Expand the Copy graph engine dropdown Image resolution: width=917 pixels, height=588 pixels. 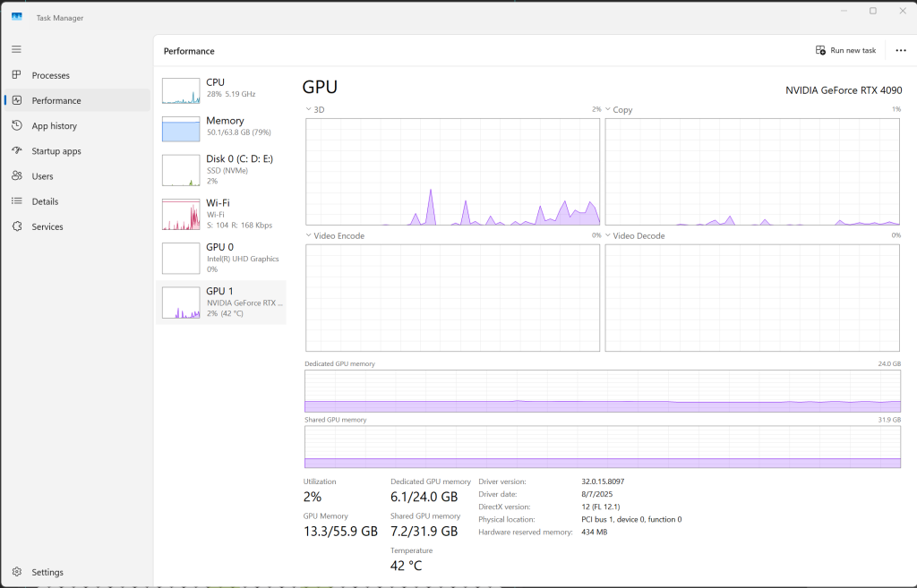[x=608, y=110]
